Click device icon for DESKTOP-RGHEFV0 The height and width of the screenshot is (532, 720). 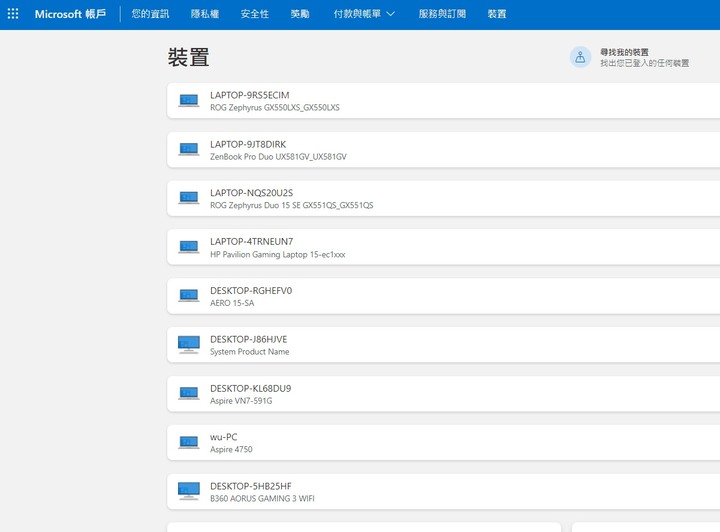pyautogui.click(x=189, y=296)
